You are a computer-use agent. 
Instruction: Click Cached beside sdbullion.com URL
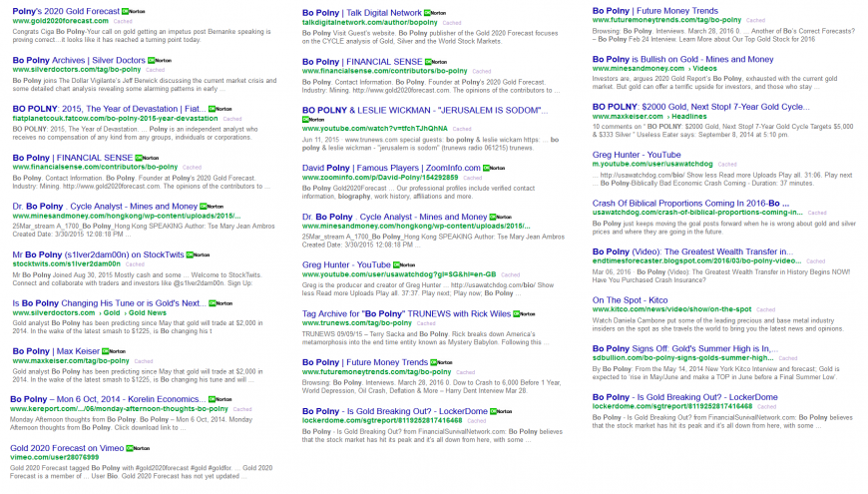point(788,359)
